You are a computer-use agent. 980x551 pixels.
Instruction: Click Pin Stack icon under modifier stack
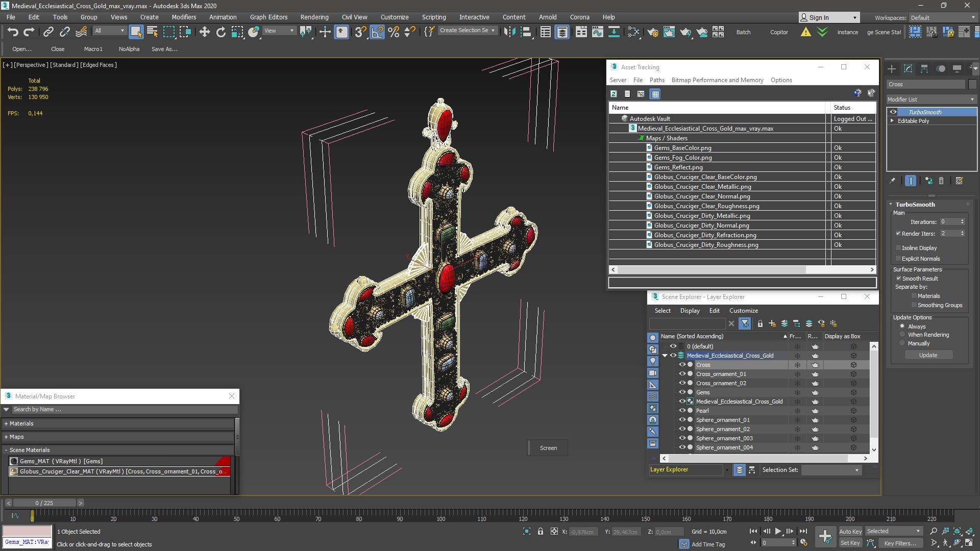click(892, 181)
